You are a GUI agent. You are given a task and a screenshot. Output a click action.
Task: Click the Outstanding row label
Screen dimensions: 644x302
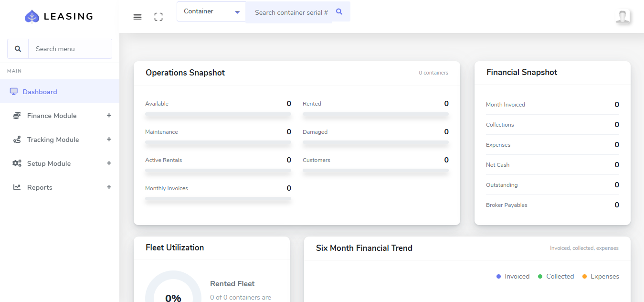[x=502, y=185]
